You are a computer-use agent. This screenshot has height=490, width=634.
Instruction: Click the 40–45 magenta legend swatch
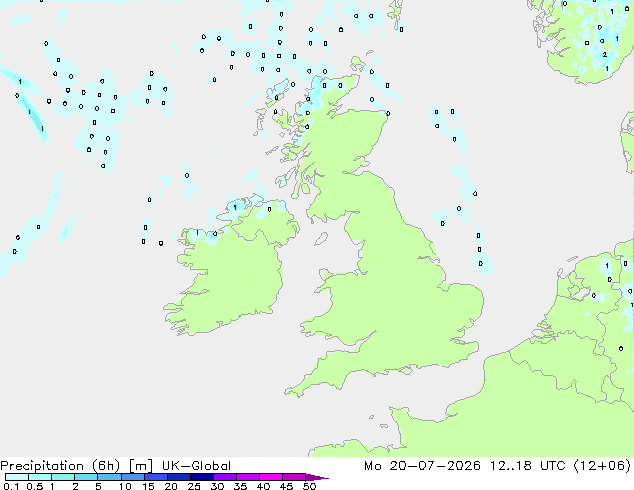pyautogui.click(x=271, y=477)
